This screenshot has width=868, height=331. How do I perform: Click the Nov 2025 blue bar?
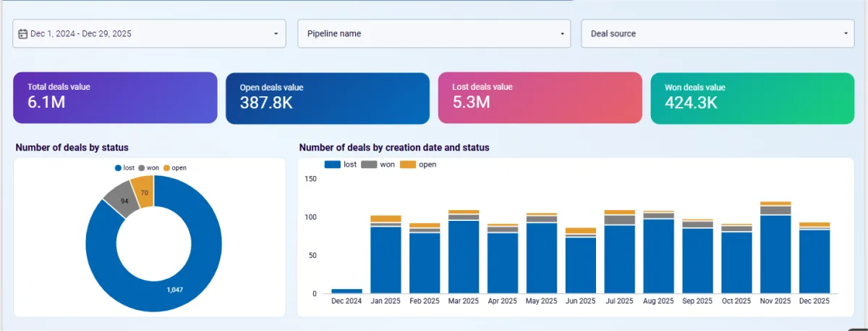[775, 254]
